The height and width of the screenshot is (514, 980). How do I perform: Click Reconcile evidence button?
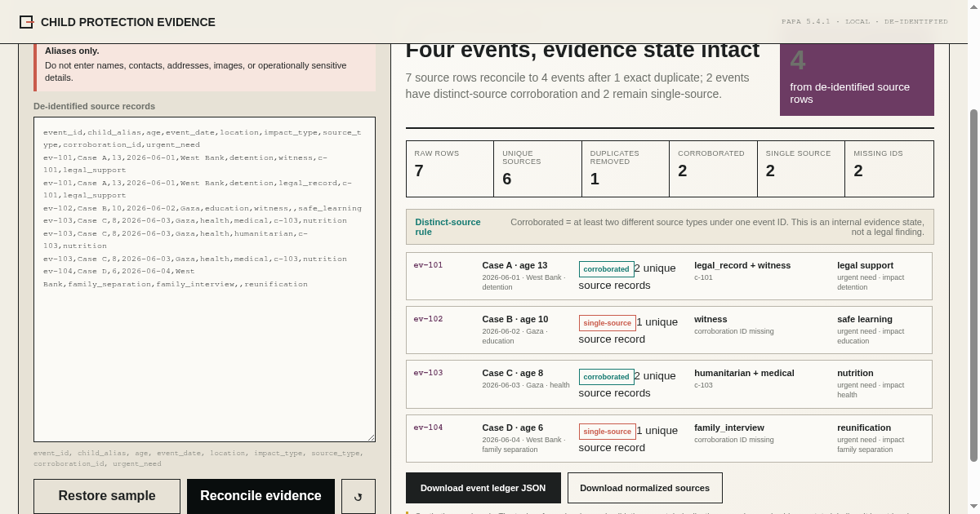[261, 496]
